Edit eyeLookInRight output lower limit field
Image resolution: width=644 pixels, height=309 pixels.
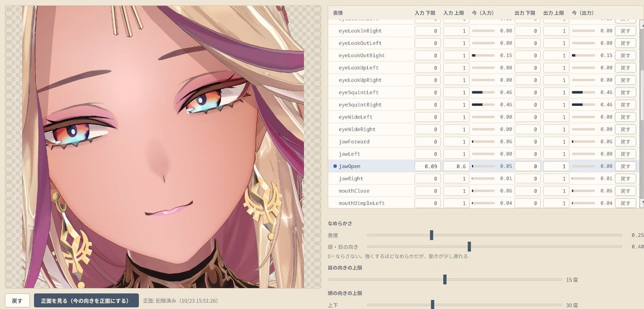(x=528, y=31)
